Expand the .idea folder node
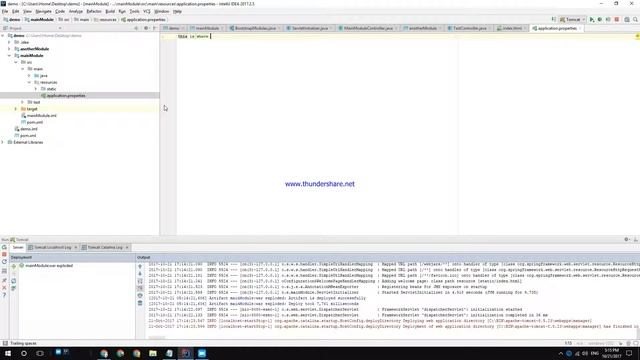Image resolution: width=640 pixels, height=360 pixels. point(10,42)
